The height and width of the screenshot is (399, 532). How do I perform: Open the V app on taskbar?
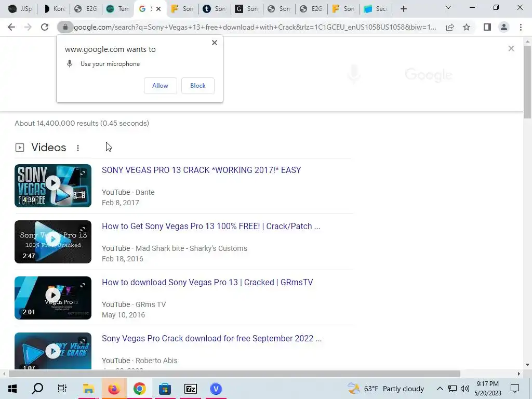[x=216, y=389]
